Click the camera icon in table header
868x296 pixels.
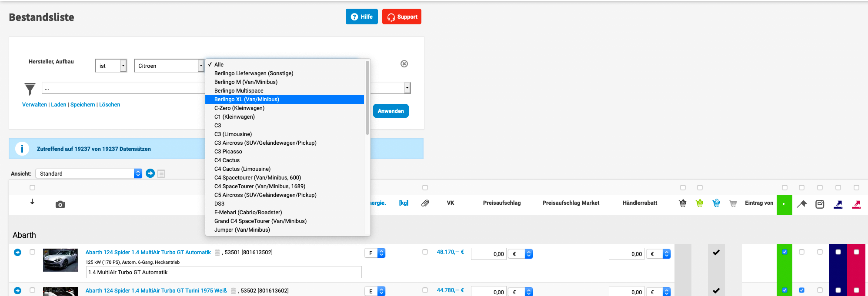[60, 204]
